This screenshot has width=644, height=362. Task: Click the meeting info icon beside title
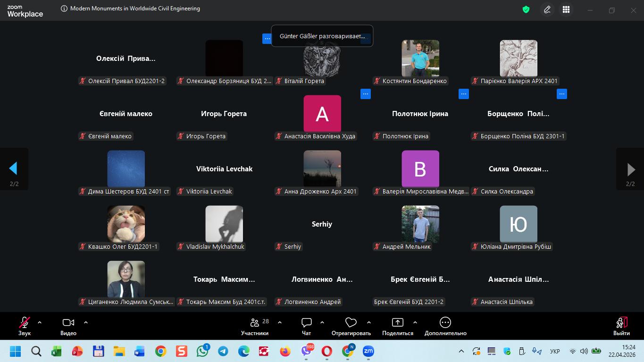pyautogui.click(x=64, y=8)
